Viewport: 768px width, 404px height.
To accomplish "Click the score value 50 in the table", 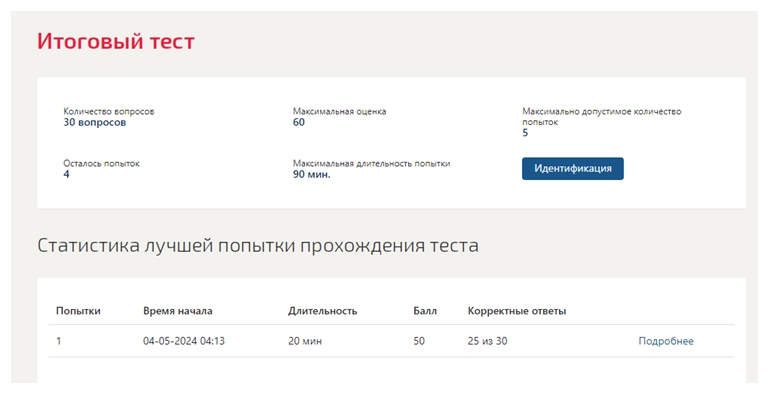I will [x=419, y=341].
